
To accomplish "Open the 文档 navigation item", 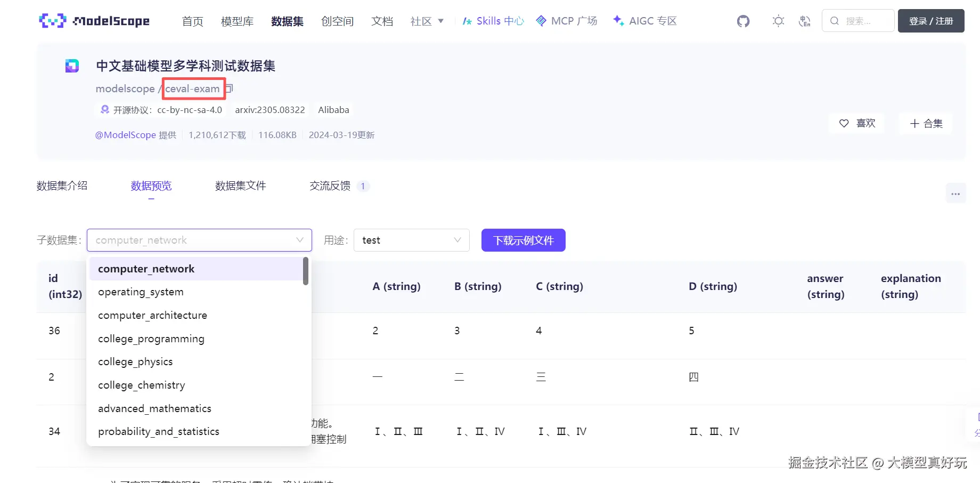I will point(382,21).
